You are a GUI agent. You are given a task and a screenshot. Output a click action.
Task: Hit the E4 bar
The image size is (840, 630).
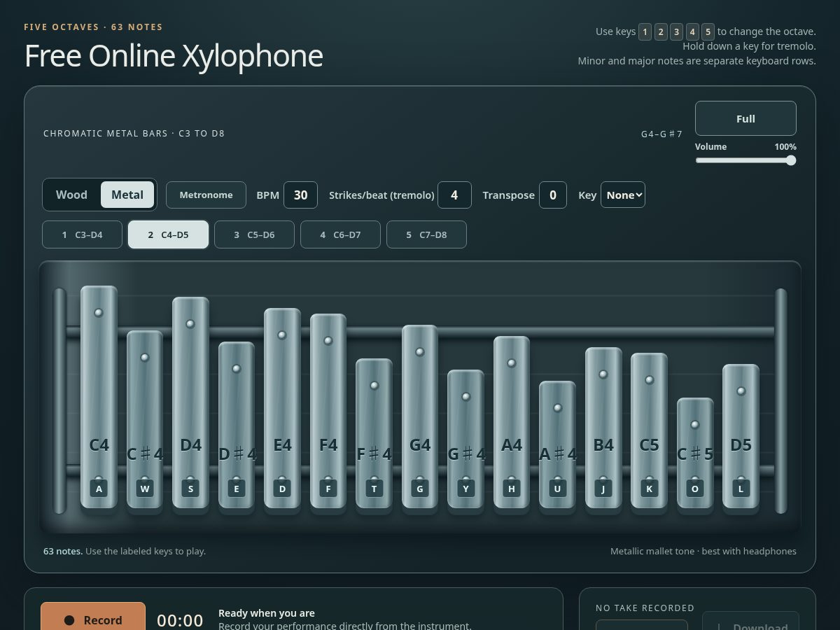click(282, 408)
